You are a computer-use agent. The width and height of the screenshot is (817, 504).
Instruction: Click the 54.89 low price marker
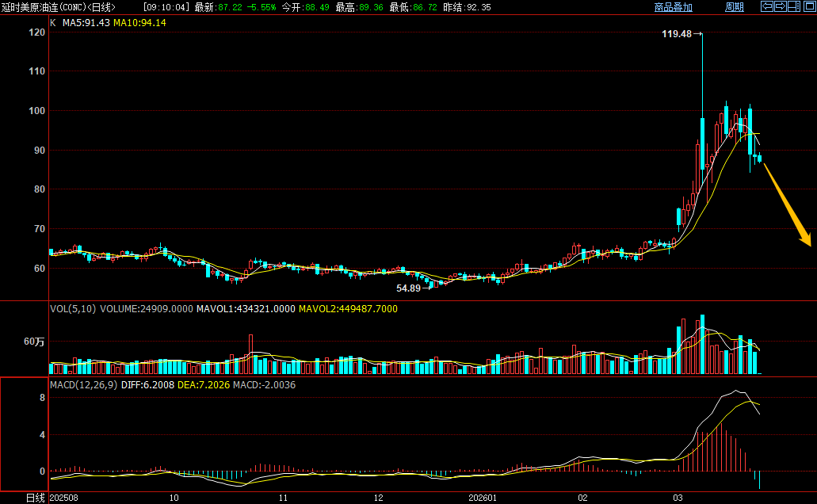[409, 288]
